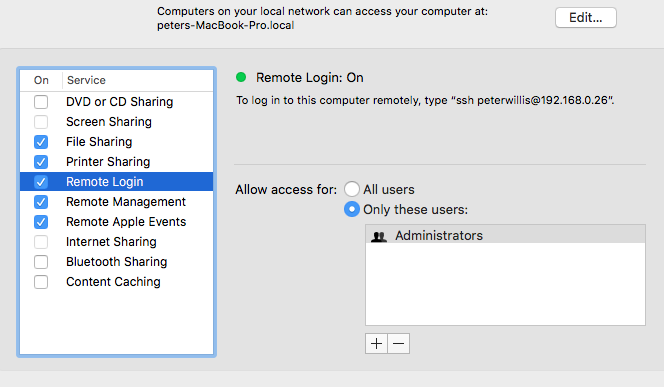Click the Edit… button
The height and width of the screenshot is (387, 664).
586,17
